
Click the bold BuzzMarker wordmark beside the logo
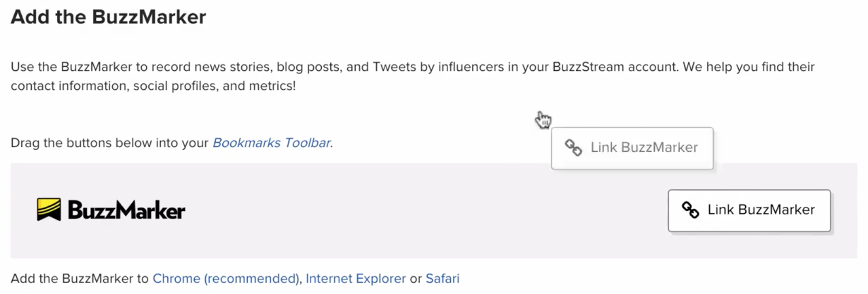click(x=126, y=210)
